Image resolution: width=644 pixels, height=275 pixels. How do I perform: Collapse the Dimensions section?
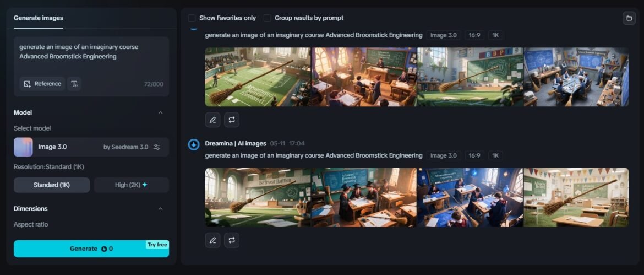161,209
